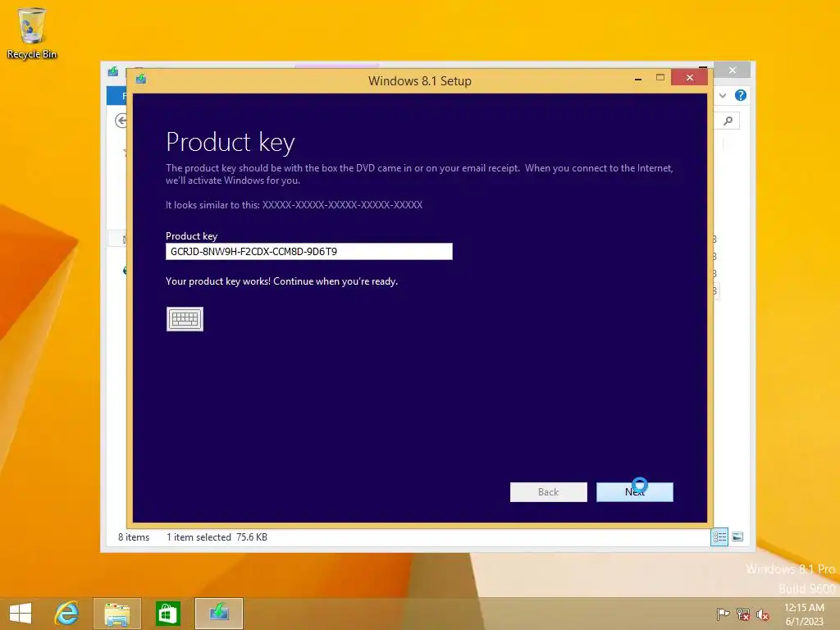Open the Start button on taskbar
Screen dimensions: 840x630
(x=21, y=614)
